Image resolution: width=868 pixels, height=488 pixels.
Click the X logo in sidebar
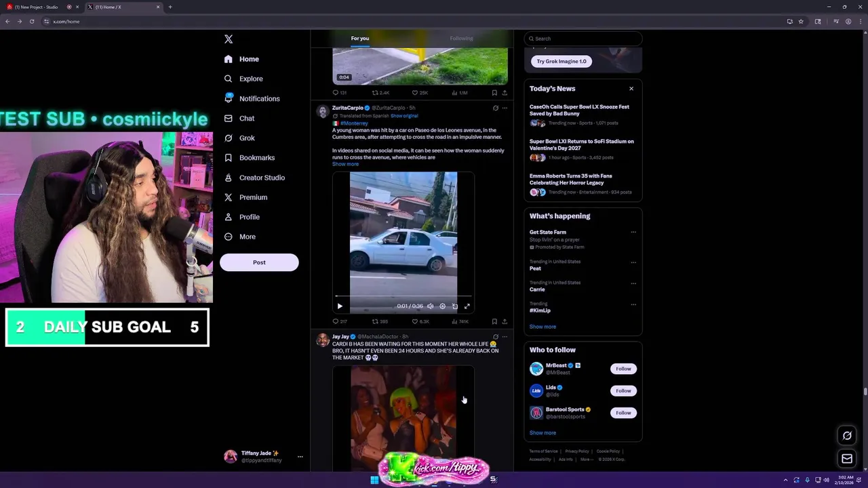(x=229, y=39)
